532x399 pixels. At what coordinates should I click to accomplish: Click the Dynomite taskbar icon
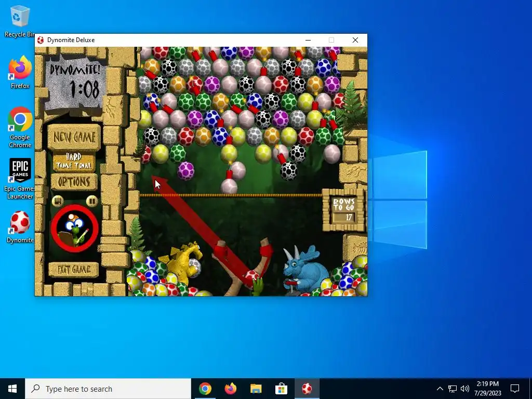[307, 389]
